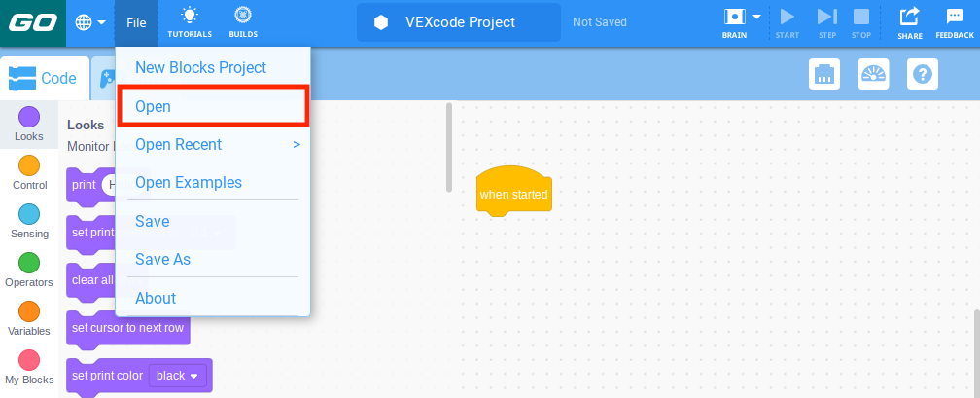Screen dimensions: 980x398
Task: Open the Monitor gauge icon
Action: [873, 74]
